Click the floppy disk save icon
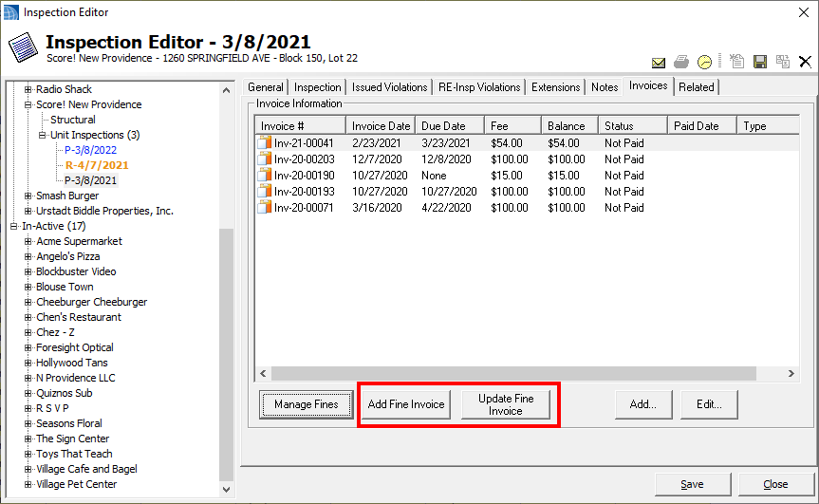 pos(760,62)
